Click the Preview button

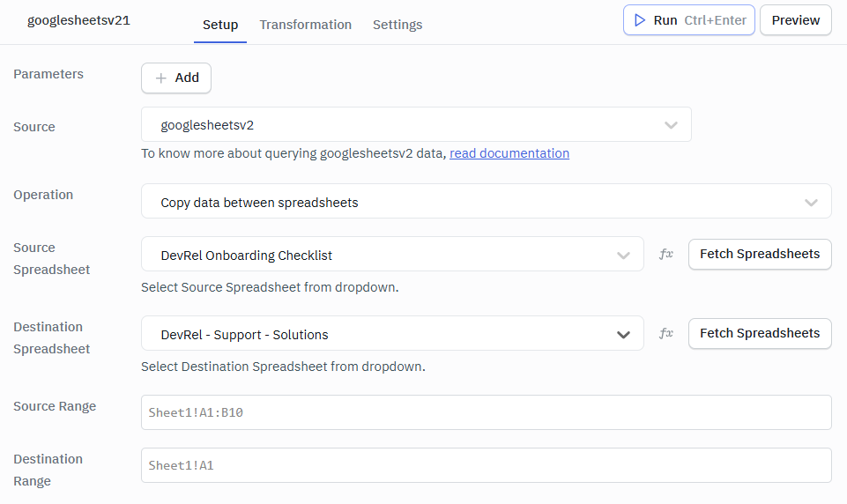point(795,20)
